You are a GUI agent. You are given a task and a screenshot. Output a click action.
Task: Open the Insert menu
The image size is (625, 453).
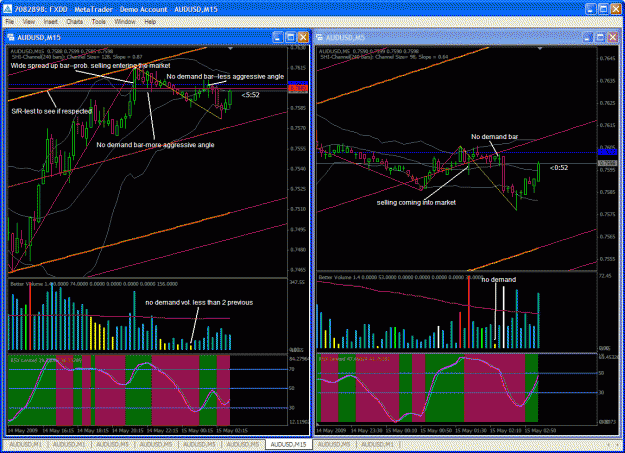(51, 22)
